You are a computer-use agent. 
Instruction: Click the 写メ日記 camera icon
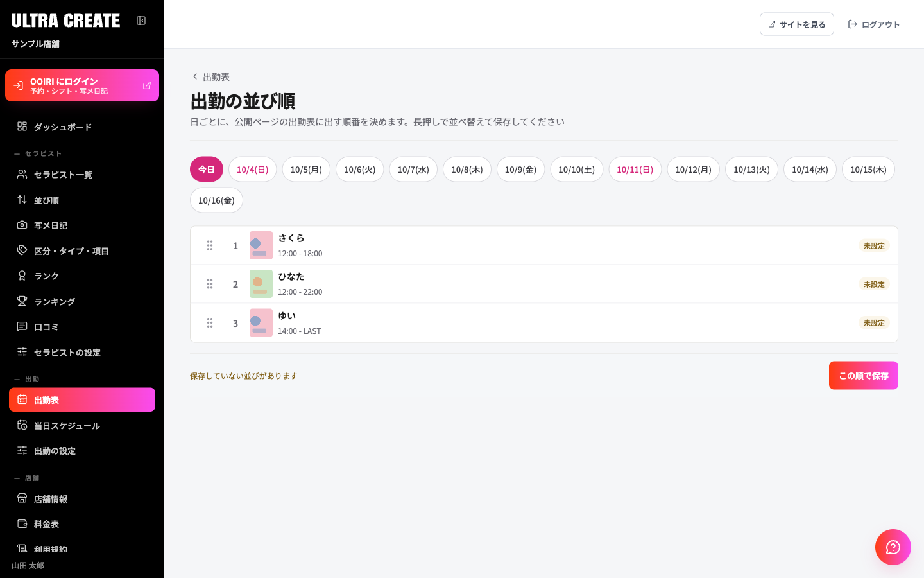[x=22, y=225]
